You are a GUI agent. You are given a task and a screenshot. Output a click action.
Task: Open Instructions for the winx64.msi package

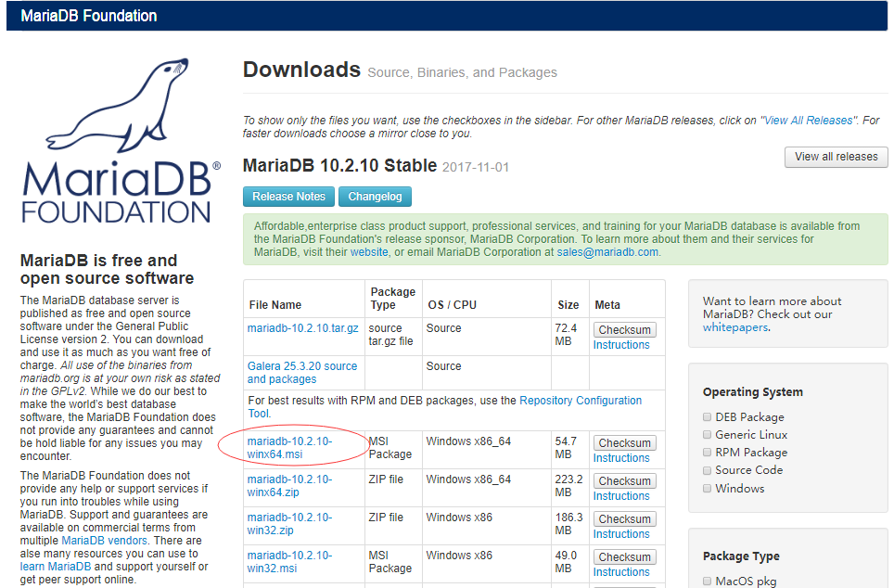point(621,458)
